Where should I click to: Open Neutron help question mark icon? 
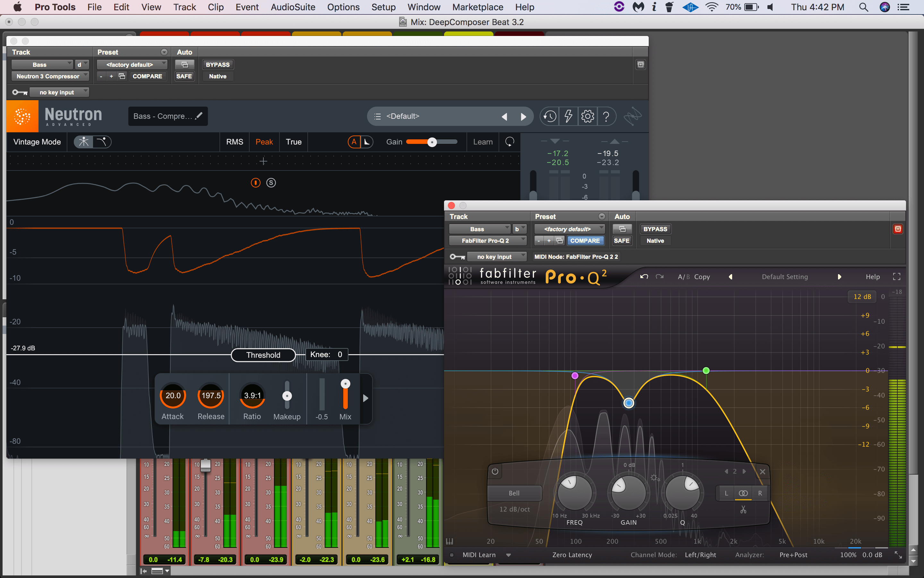coord(606,116)
